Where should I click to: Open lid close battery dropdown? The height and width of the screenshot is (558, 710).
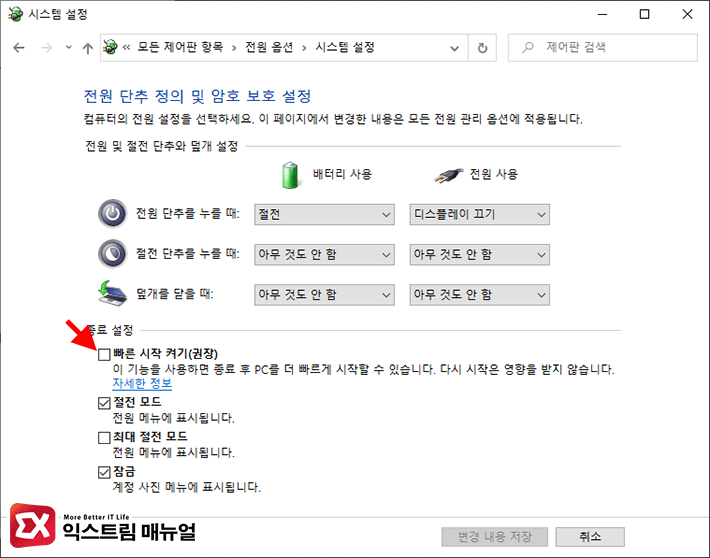click(324, 295)
